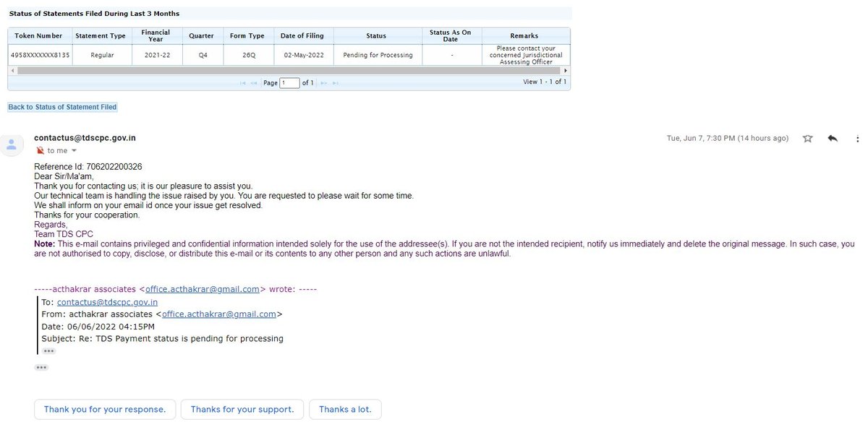The image size is (868, 427).
Task: Click the no-encryption red lock icon
Action: [x=40, y=150]
